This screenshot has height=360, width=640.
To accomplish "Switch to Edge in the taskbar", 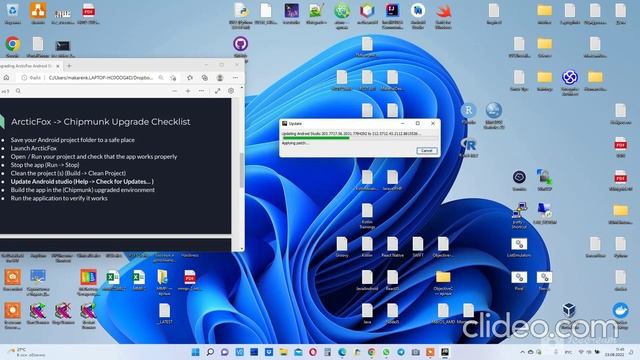I will [x=342, y=352].
